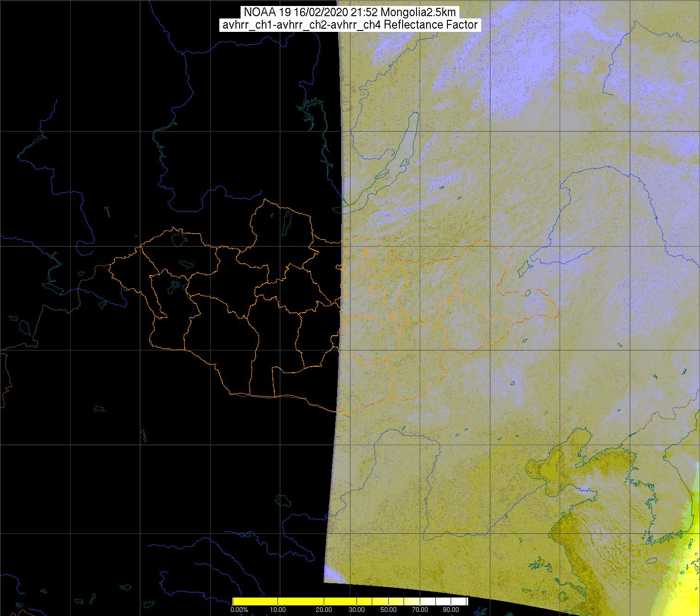700x616 pixels.
Task: Click the '10.00' color scale label
Action: [278, 610]
